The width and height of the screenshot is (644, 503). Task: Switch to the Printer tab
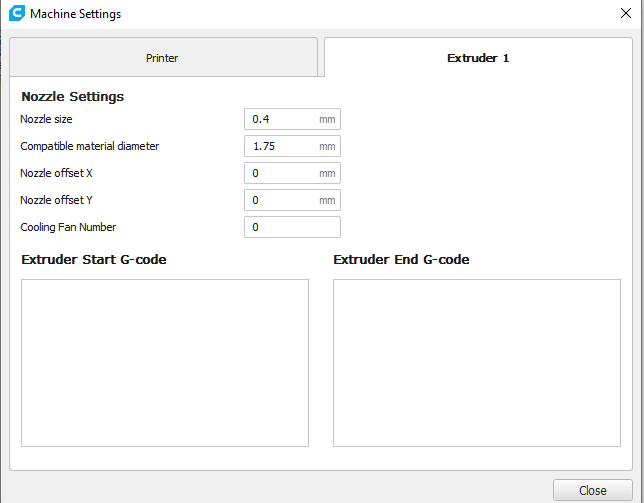[162, 58]
